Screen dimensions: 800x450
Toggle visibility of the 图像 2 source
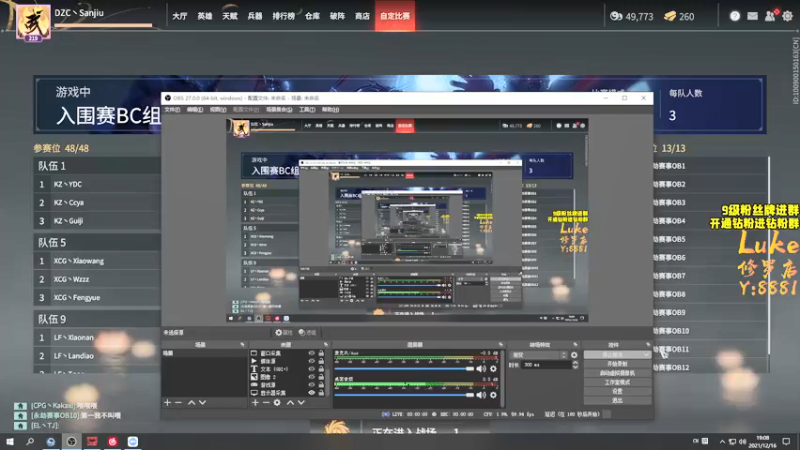pyautogui.click(x=311, y=377)
